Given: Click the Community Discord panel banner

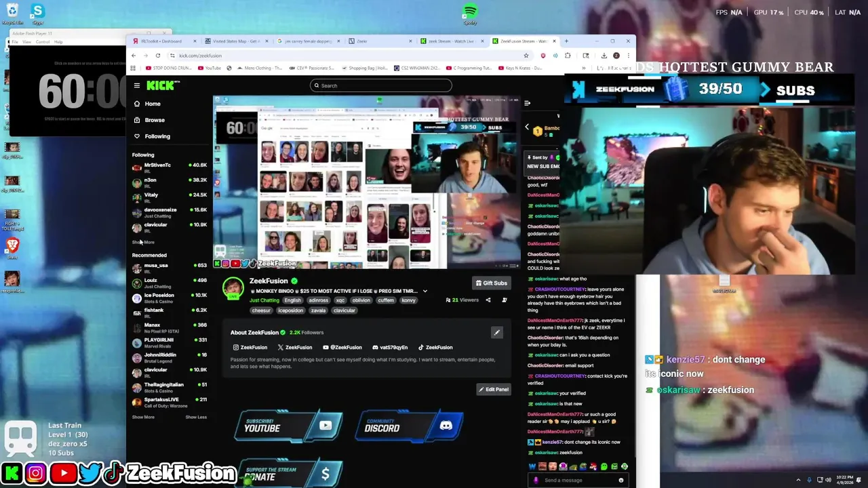Looking at the screenshot, I should 409,426.
